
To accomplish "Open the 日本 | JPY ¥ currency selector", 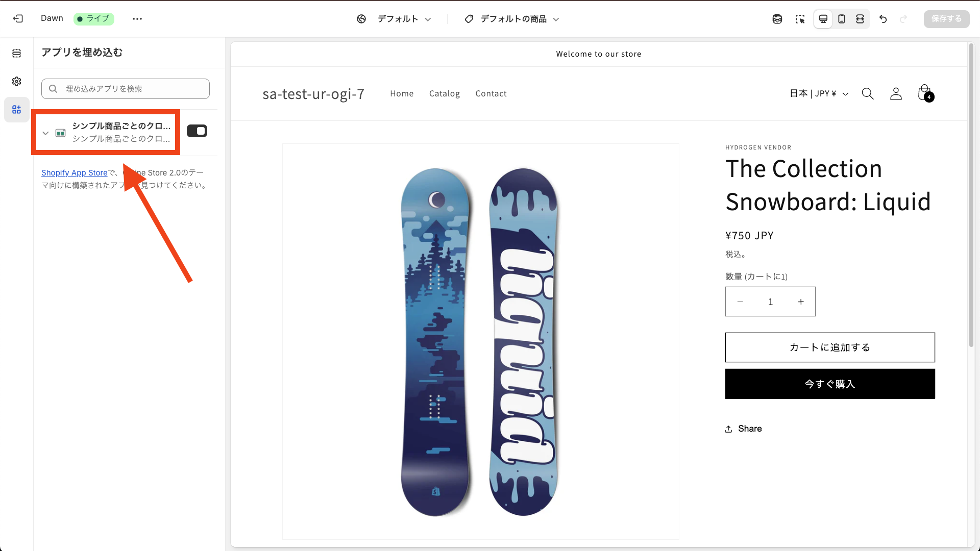I will 819,93.
